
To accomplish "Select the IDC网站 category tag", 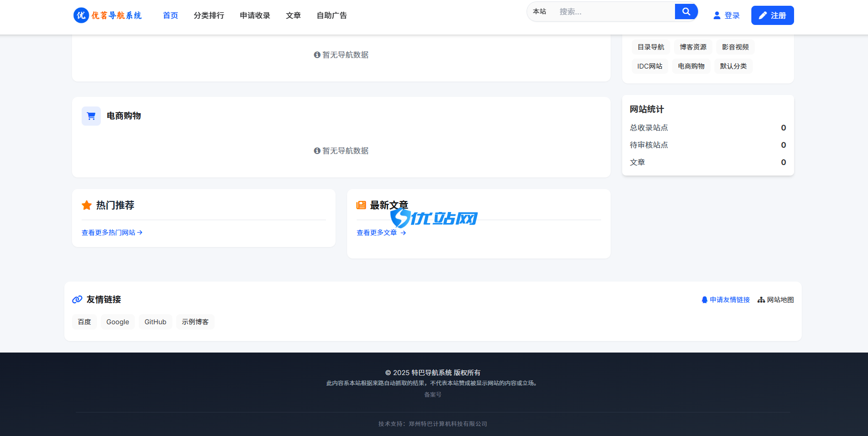I will (650, 66).
